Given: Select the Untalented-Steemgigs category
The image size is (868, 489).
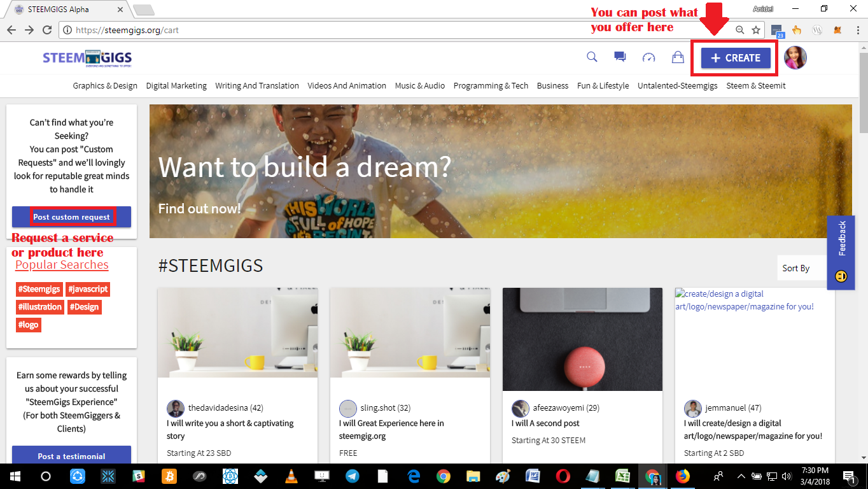Looking at the screenshot, I should (677, 85).
